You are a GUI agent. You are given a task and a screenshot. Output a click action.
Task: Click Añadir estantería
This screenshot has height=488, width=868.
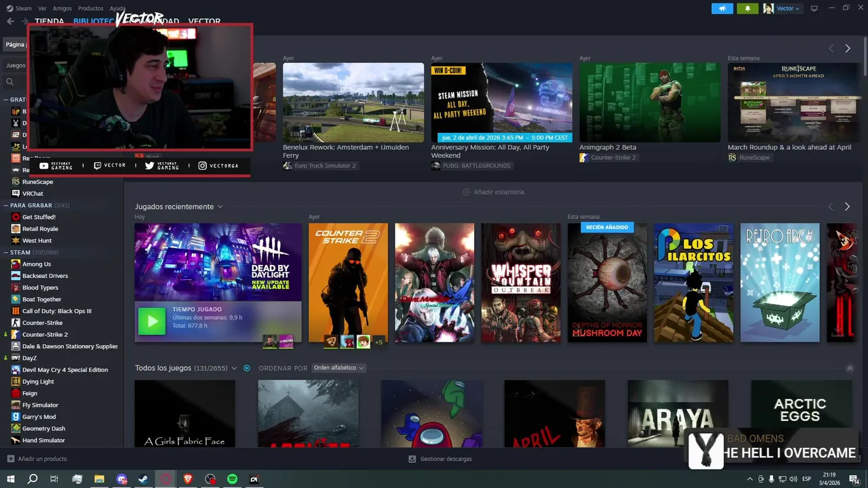pyautogui.click(x=493, y=192)
